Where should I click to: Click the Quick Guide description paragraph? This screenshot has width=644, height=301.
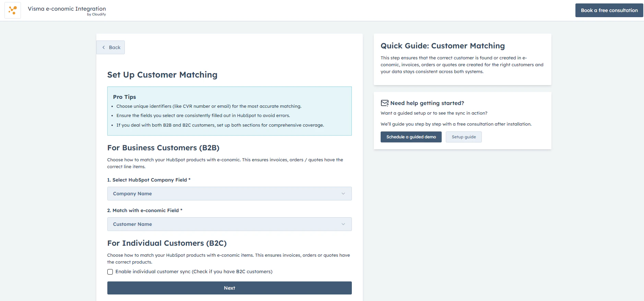coord(462,65)
